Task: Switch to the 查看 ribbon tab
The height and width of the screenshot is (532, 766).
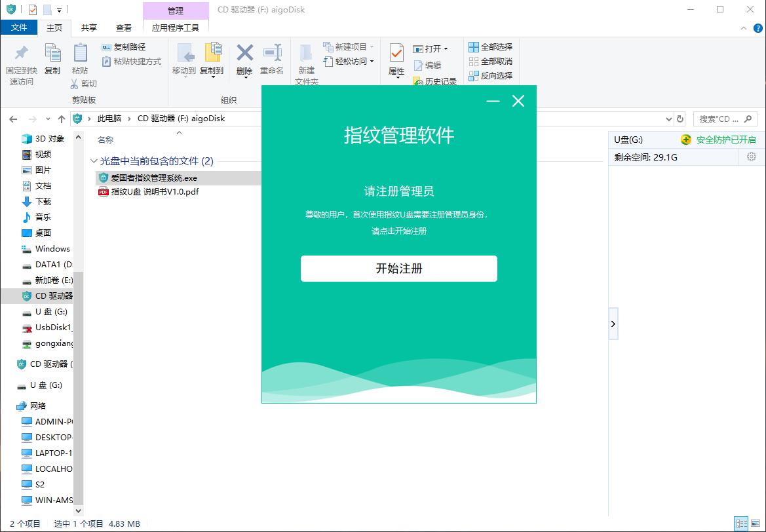Action: [x=124, y=28]
